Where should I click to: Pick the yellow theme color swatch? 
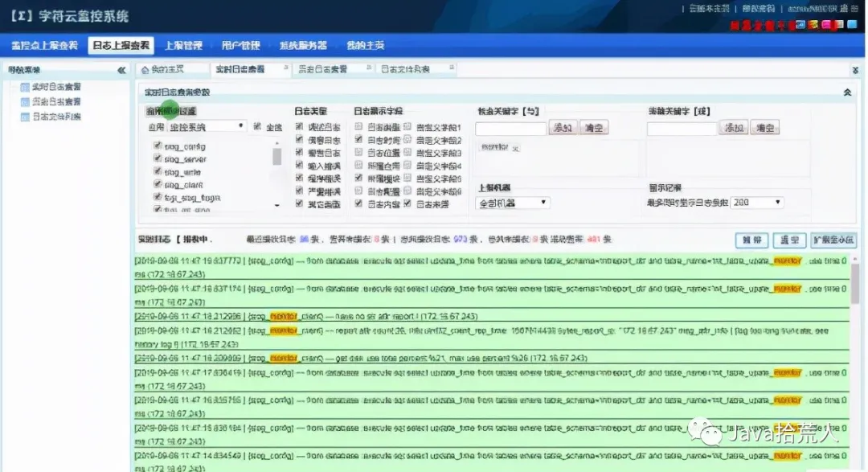813,24
